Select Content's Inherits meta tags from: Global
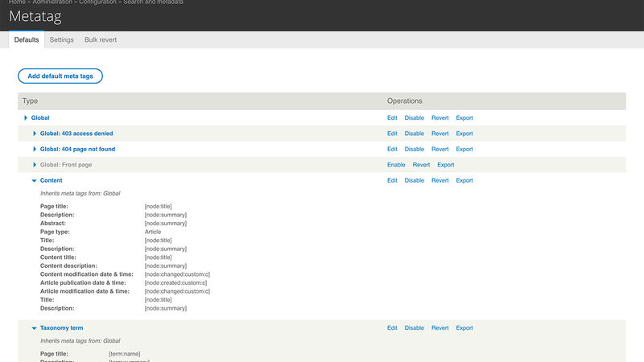The height and width of the screenshot is (362, 644). pos(80,193)
